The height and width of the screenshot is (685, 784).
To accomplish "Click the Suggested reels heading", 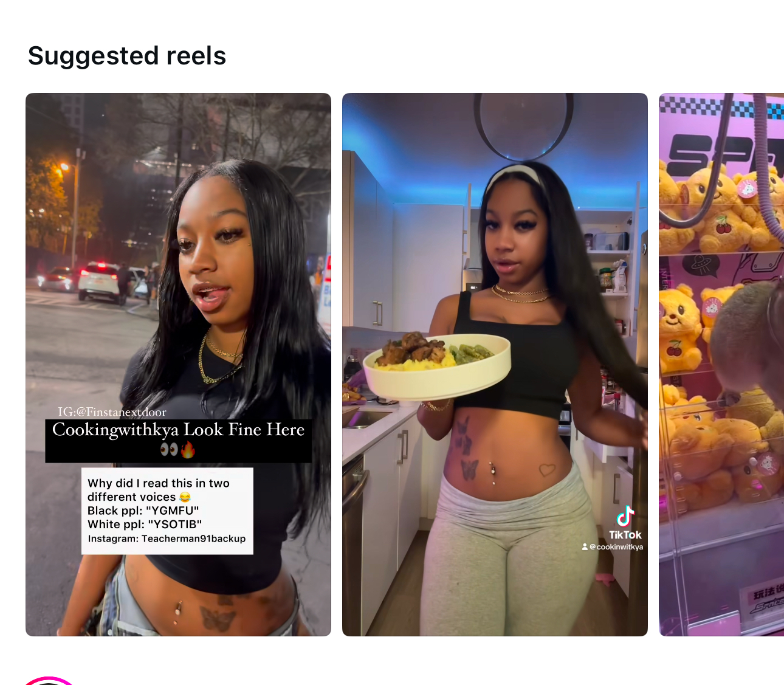I will coord(127,56).
